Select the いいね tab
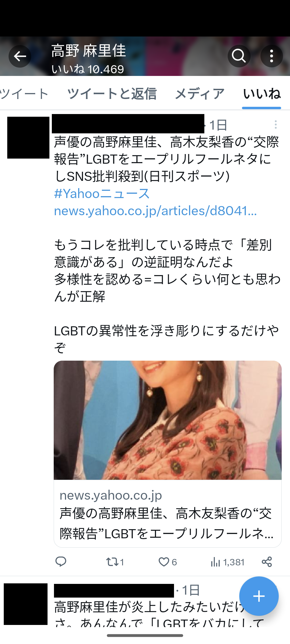Image resolution: width=290 pixels, height=644 pixels. coord(262,94)
